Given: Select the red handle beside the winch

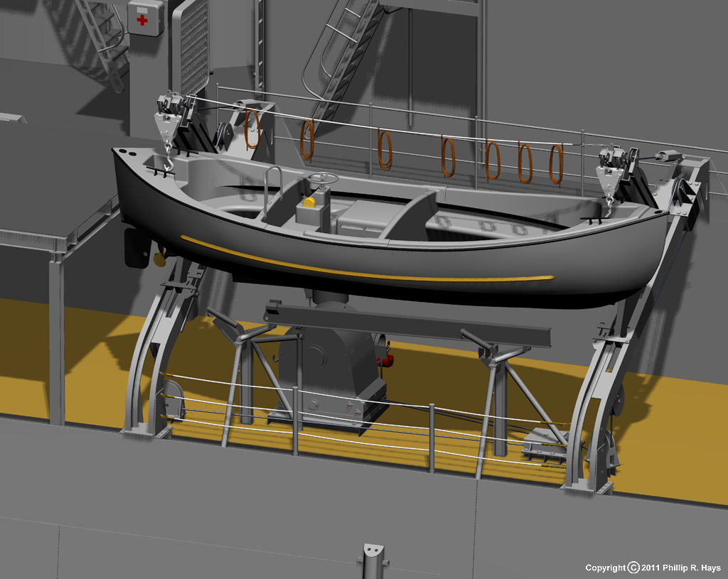Looking at the screenshot, I should (387, 359).
